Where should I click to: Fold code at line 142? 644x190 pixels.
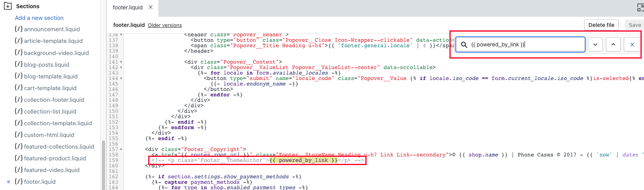pyautogui.click(x=121, y=67)
